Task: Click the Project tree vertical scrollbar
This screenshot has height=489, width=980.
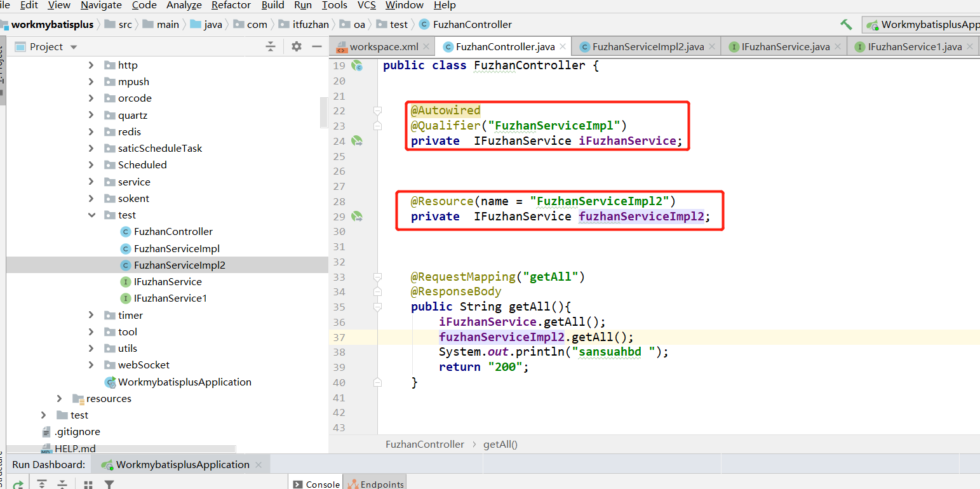Action: 324,111
